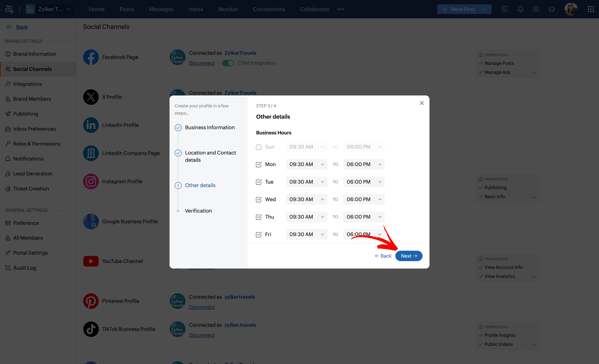Click the Pinterest Profile logo icon
The width and height of the screenshot is (599, 364).
point(91,301)
